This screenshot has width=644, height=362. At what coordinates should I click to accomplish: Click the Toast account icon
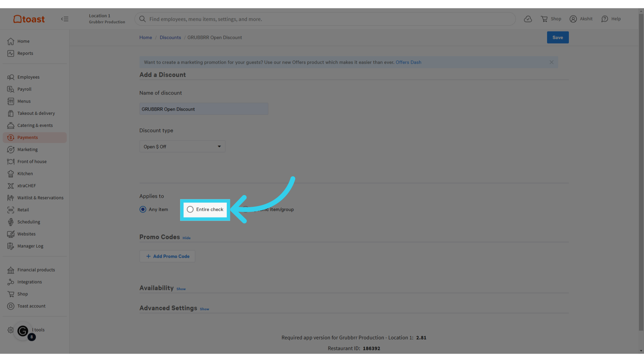(x=11, y=306)
